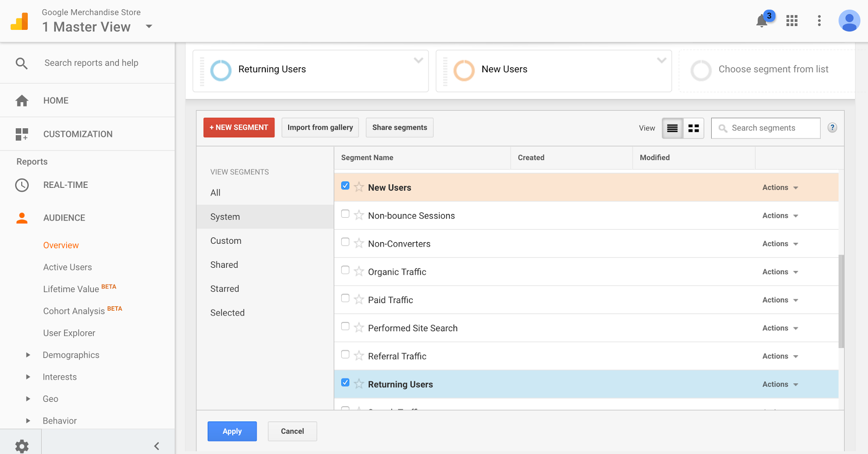Open the notifications bell
Viewport: 868px width, 454px height.
(762, 21)
